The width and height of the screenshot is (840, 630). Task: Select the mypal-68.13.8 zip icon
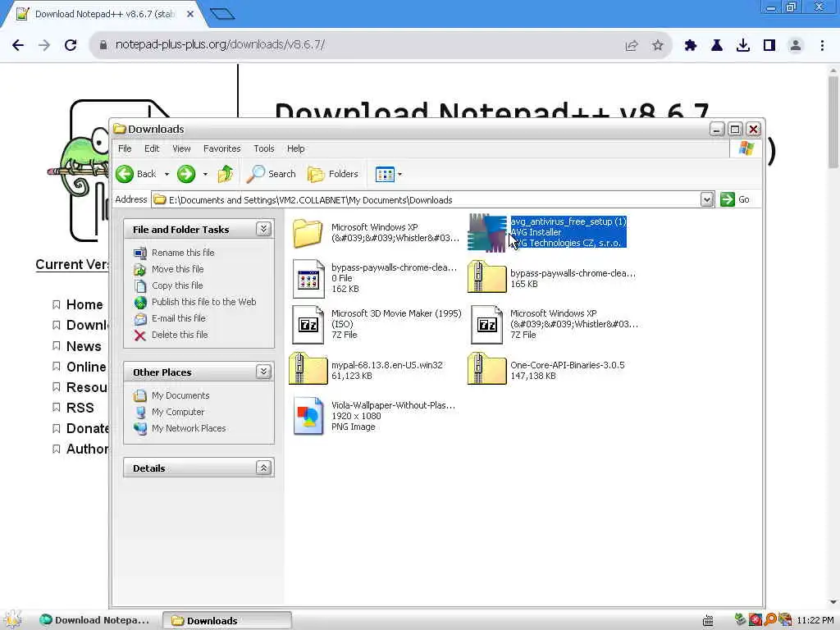click(308, 368)
